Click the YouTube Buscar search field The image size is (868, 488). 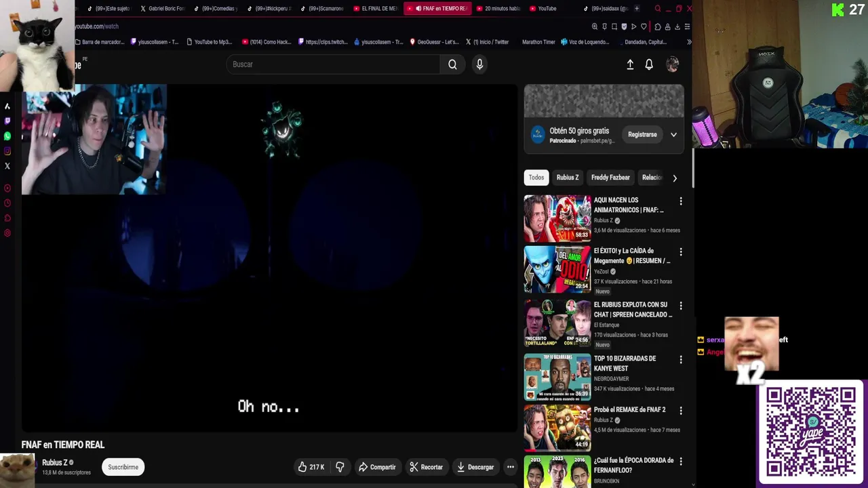click(x=333, y=64)
